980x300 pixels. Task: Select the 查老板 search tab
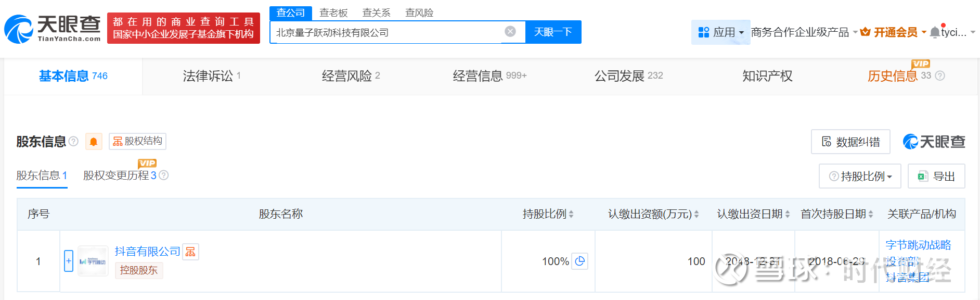pyautogui.click(x=333, y=12)
